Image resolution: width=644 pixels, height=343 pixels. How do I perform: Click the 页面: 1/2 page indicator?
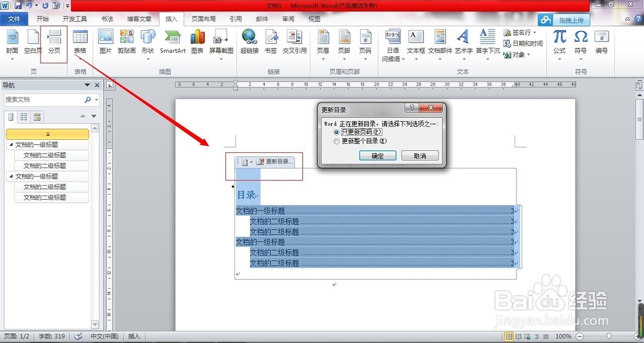[x=16, y=337]
